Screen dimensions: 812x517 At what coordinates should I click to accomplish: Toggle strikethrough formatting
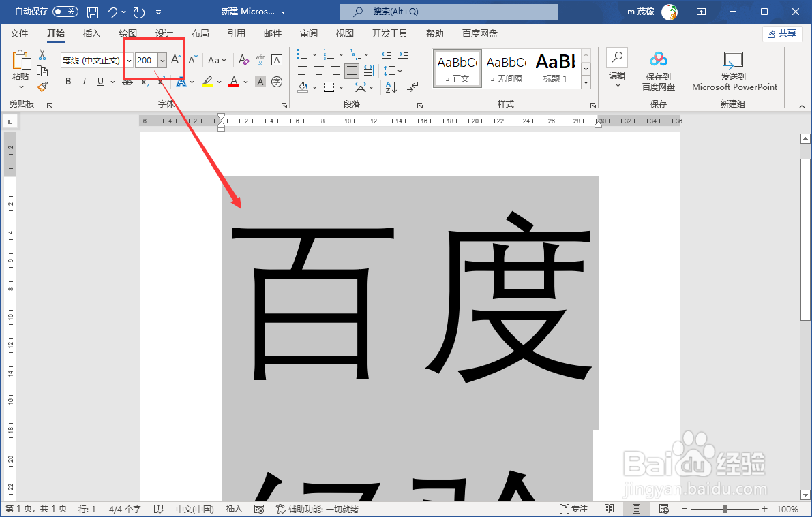tap(127, 82)
